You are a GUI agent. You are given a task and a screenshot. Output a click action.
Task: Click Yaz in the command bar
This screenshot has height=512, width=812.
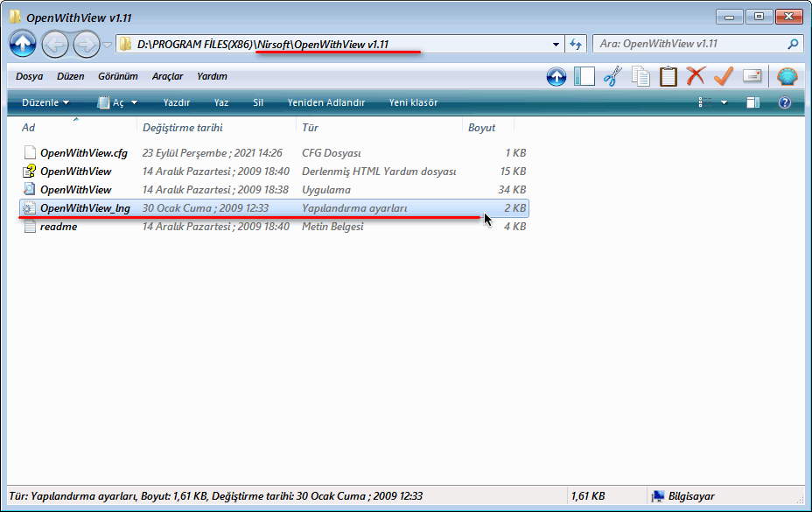[x=221, y=102]
